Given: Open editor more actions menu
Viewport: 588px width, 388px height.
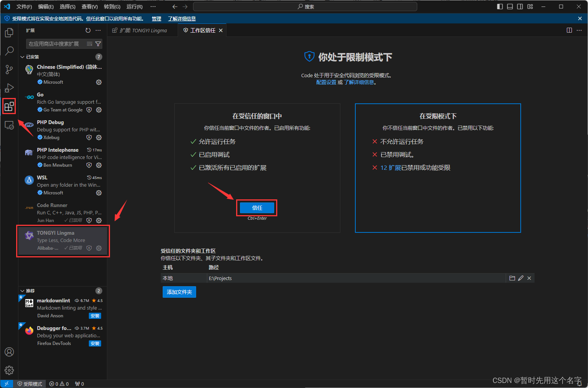Looking at the screenshot, I should pyautogui.click(x=579, y=30).
